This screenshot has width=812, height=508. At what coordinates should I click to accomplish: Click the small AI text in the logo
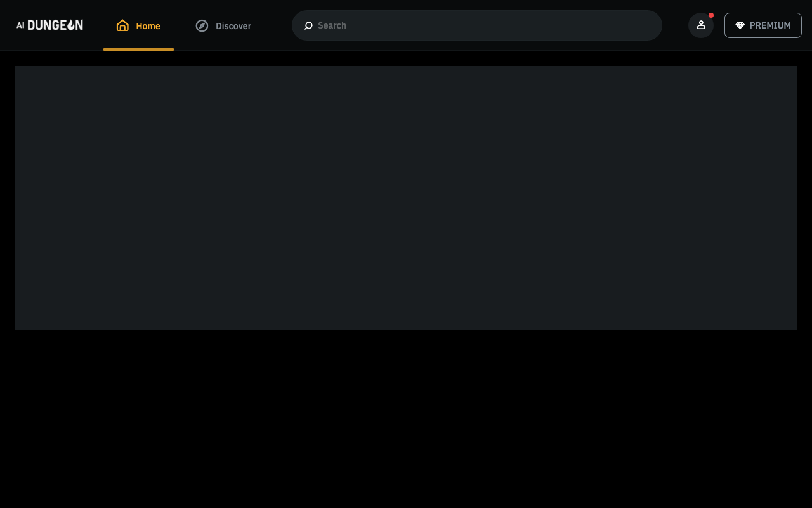[20, 25]
